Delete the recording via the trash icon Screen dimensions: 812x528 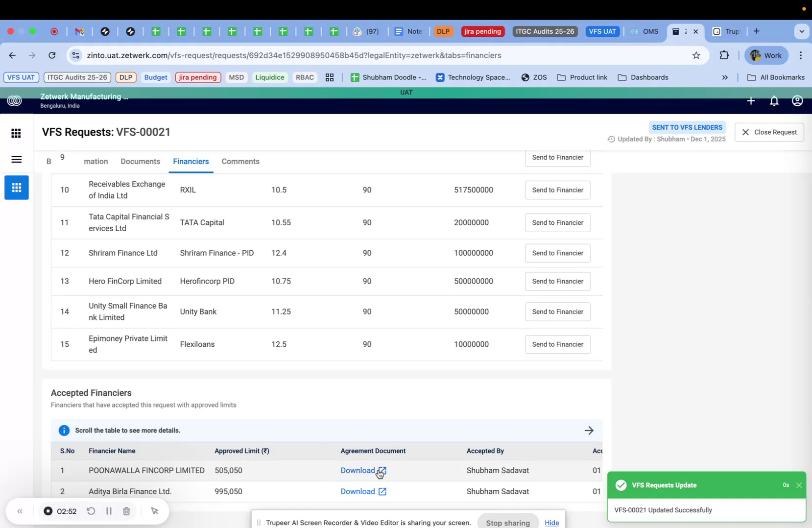tap(126, 511)
